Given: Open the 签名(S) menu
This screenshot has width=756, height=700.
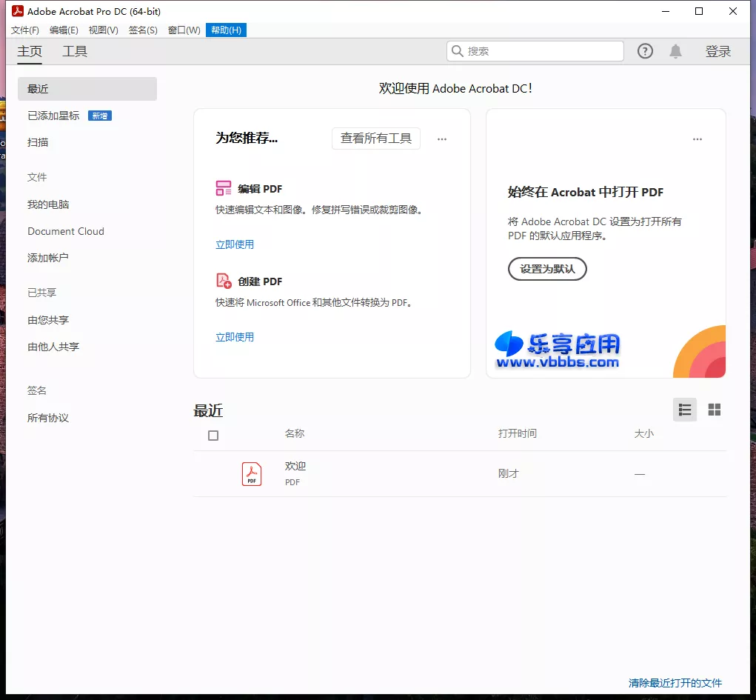Looking at the screenshot, I should pyautogui.click(x=143, y=30).
